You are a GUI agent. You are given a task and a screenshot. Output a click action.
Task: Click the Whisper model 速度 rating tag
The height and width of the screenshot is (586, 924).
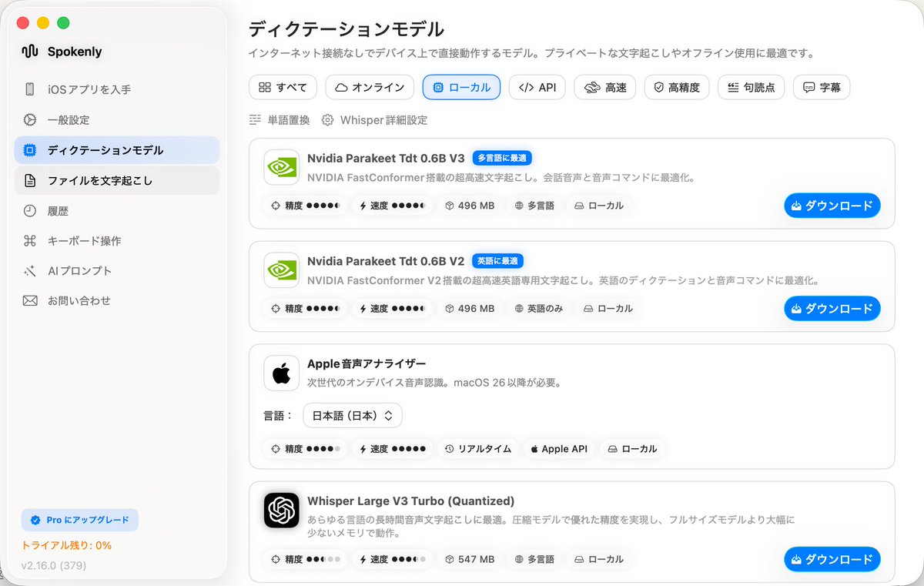point(392,559)
